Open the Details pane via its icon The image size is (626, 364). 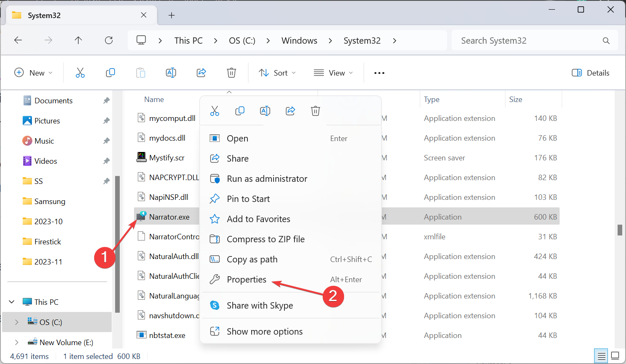click(590, 73)
